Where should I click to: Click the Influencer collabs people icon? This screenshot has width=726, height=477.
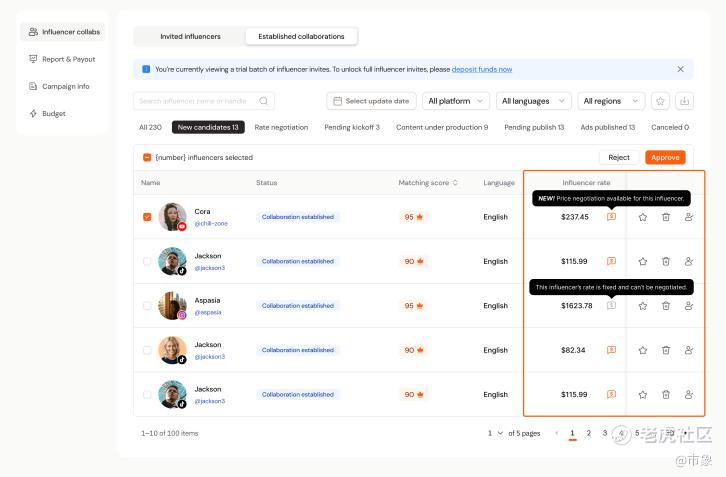[x=33, y=32]
